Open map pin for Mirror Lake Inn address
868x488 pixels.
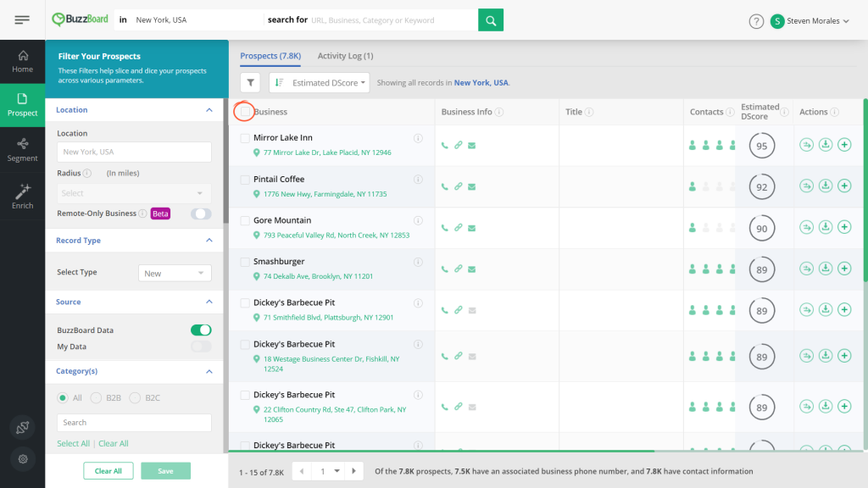[256, 152]
